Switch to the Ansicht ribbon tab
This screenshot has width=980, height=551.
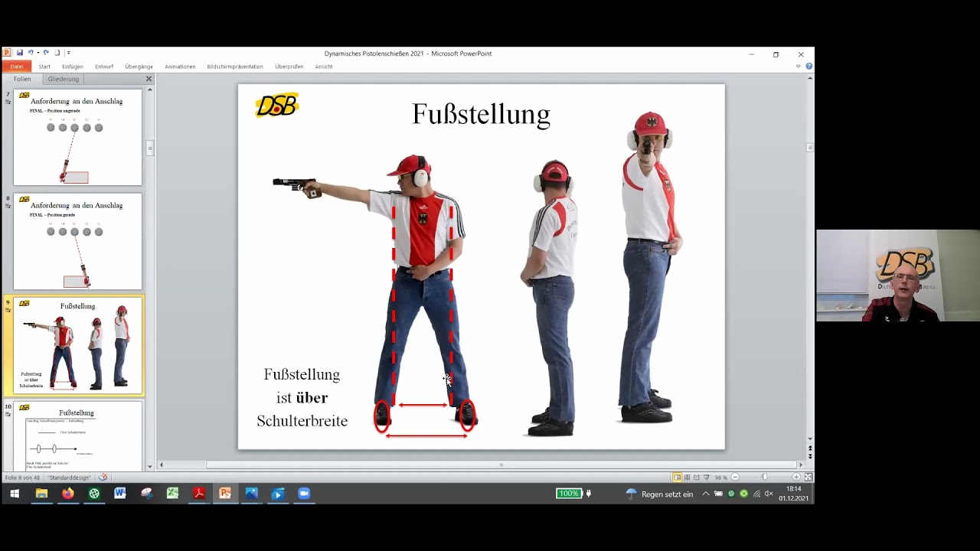click(324, 67)
